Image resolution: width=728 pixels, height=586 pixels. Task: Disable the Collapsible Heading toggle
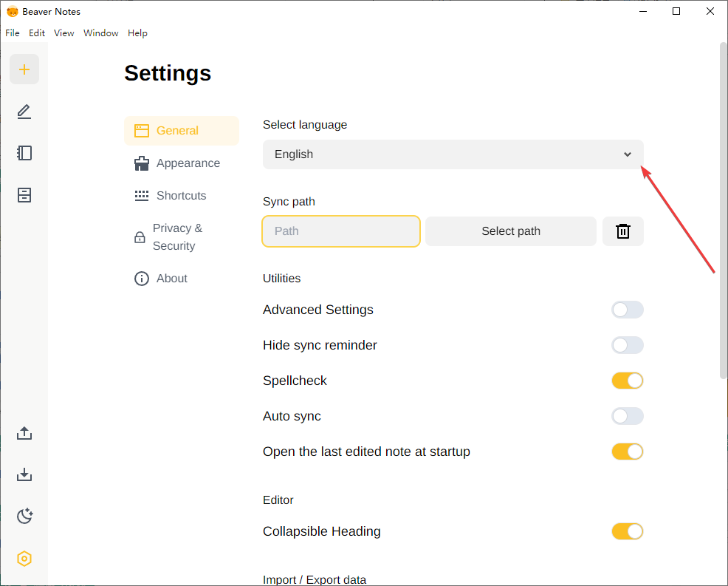627,531
